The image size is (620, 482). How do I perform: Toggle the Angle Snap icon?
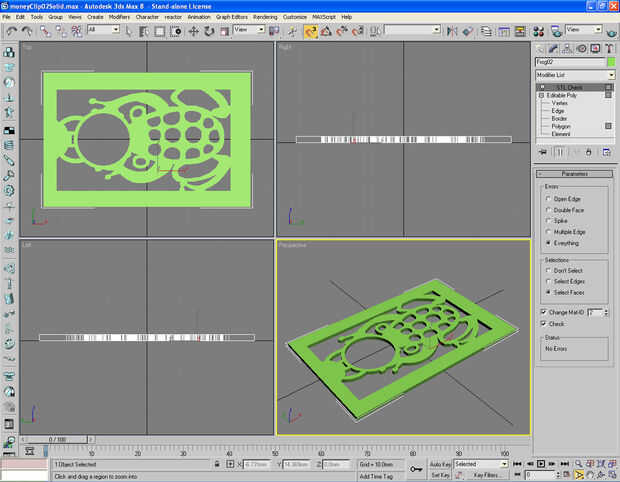326,31
